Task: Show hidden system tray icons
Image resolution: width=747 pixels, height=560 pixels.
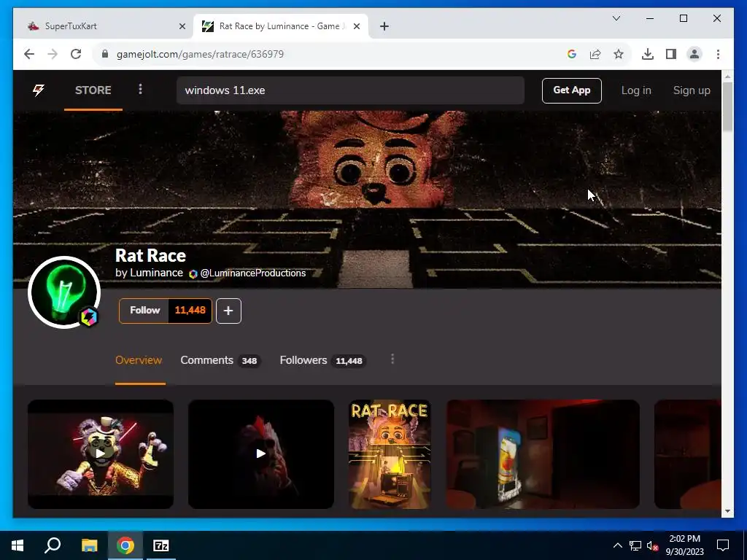Action: coord(617,545)
